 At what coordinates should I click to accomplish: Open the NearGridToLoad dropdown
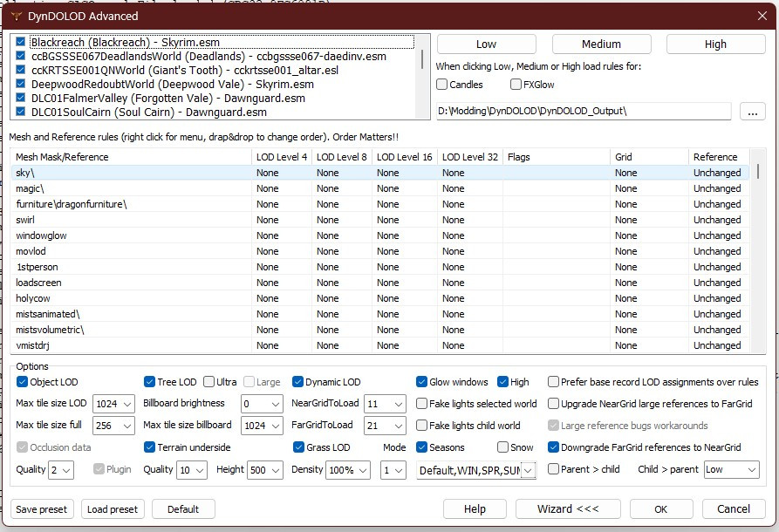(x=385, y=404)
